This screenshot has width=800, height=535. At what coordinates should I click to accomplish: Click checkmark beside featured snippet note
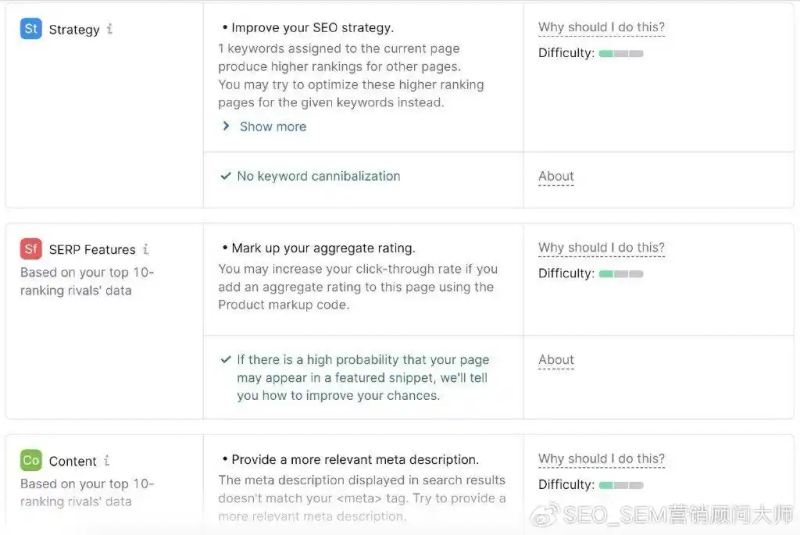(x=226, y=360)
